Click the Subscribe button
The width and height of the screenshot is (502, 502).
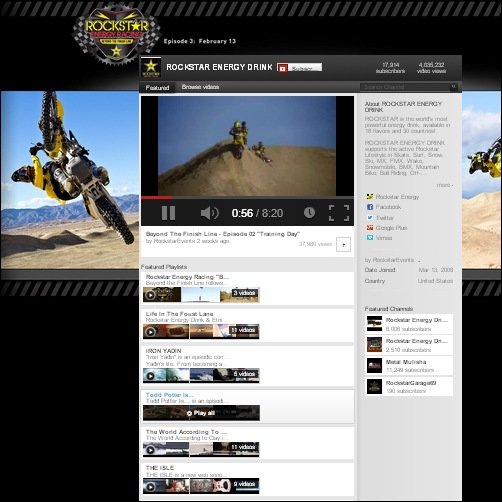[x=299, y=67]
